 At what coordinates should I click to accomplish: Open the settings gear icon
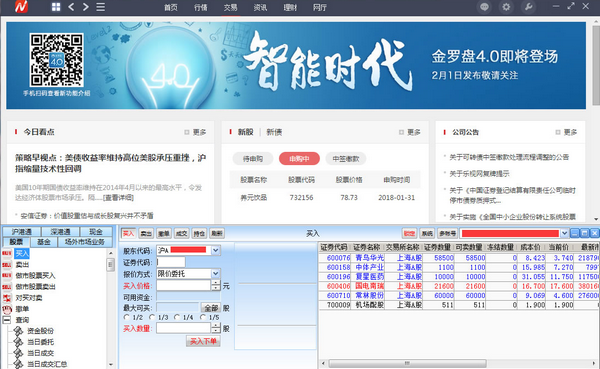tap(506, 7)
